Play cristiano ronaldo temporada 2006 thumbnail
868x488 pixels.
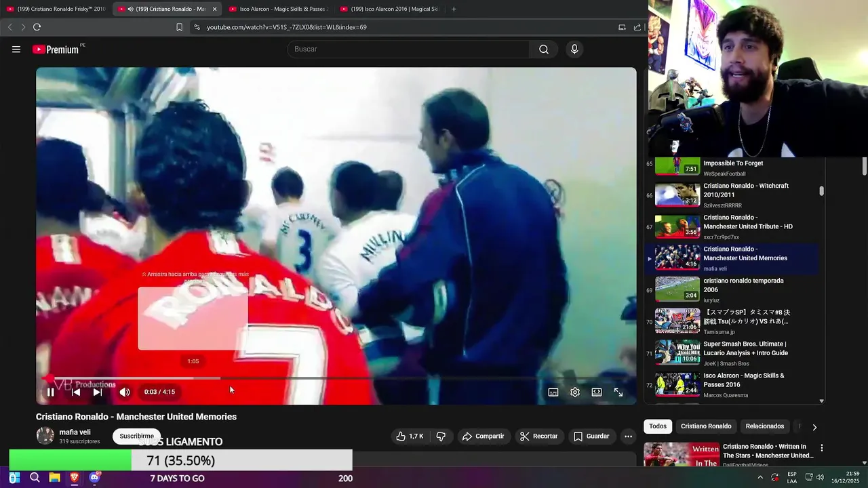pos(677,290)
